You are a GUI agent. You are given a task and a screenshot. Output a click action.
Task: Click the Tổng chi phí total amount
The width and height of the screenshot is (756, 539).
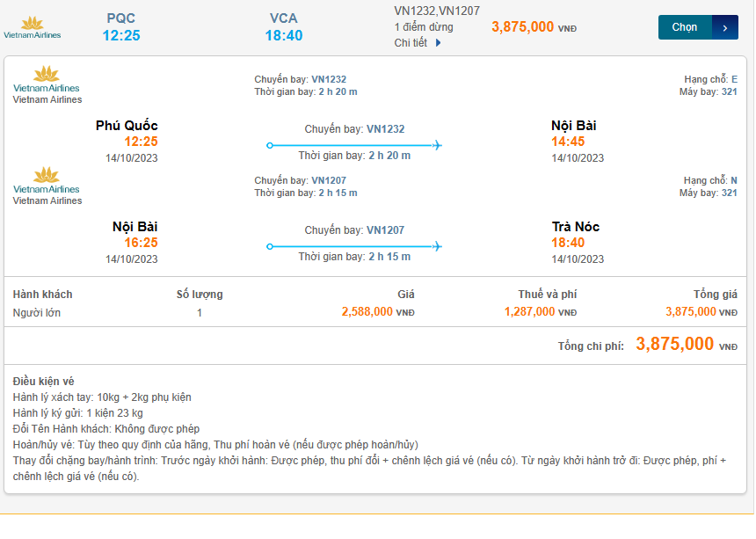coord(674,345)
